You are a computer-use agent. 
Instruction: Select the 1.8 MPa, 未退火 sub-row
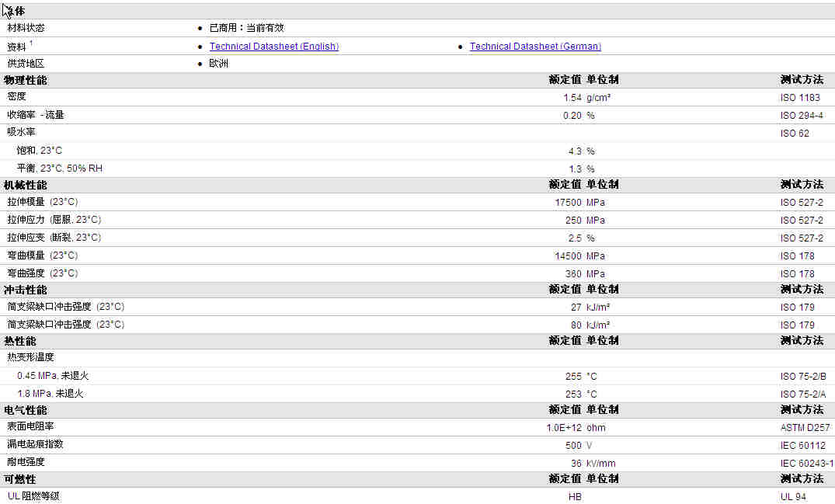click(x=50, y=394)
